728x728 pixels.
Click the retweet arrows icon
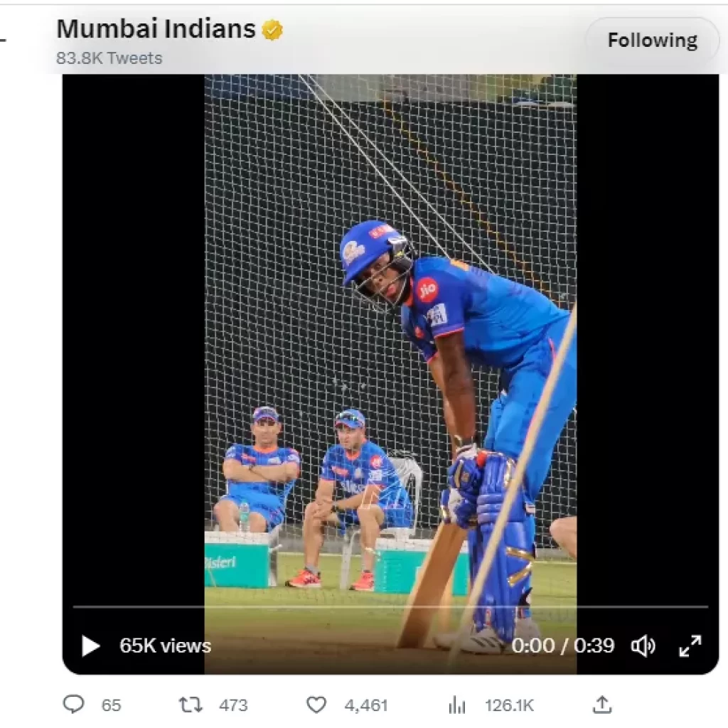coord(190,705)
